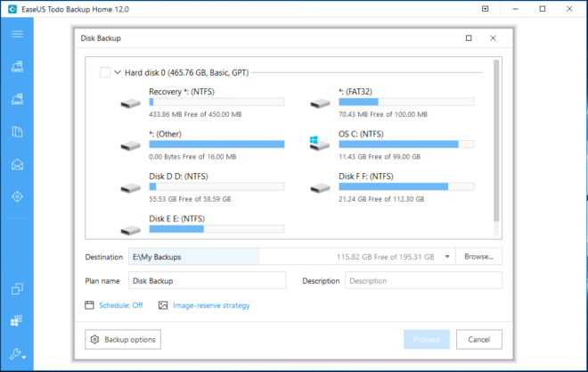Select the OS C: Windows drive icon
Viewport: 588px width, 372px height.
[x=320, y=144]
